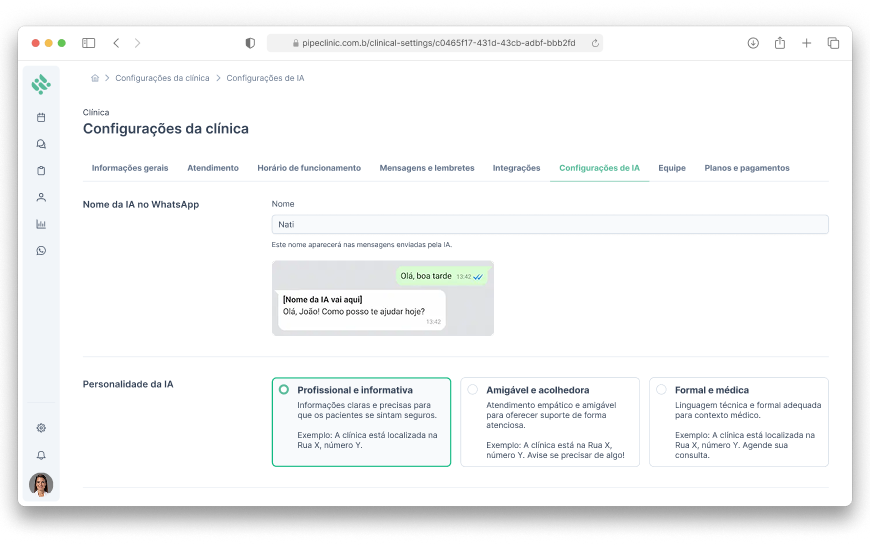Click the home icon in breadcrumb
This screenshot has width=870, height=546.
95,78
